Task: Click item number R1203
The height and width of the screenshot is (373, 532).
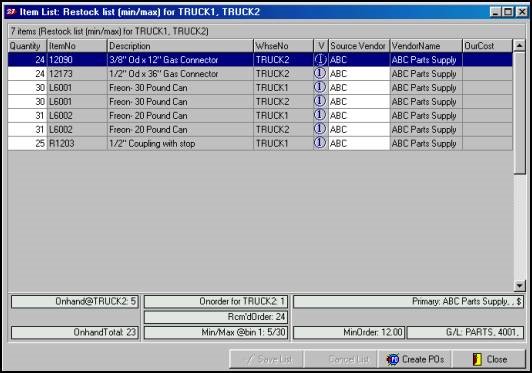Action: coord(62,144)
